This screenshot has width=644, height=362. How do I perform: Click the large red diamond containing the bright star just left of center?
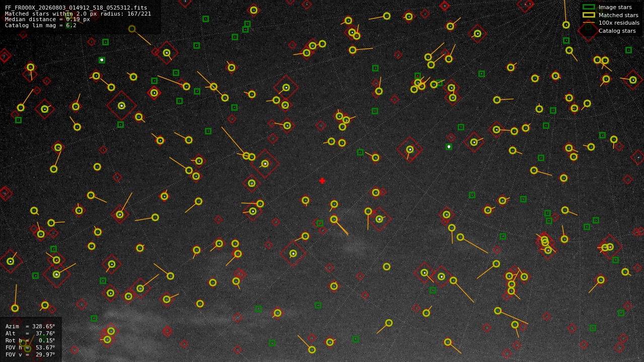pos(265,164)
